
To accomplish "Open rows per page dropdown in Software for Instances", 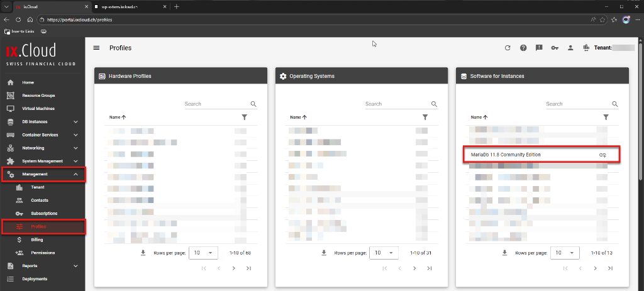I will click(x=565, y=253).
